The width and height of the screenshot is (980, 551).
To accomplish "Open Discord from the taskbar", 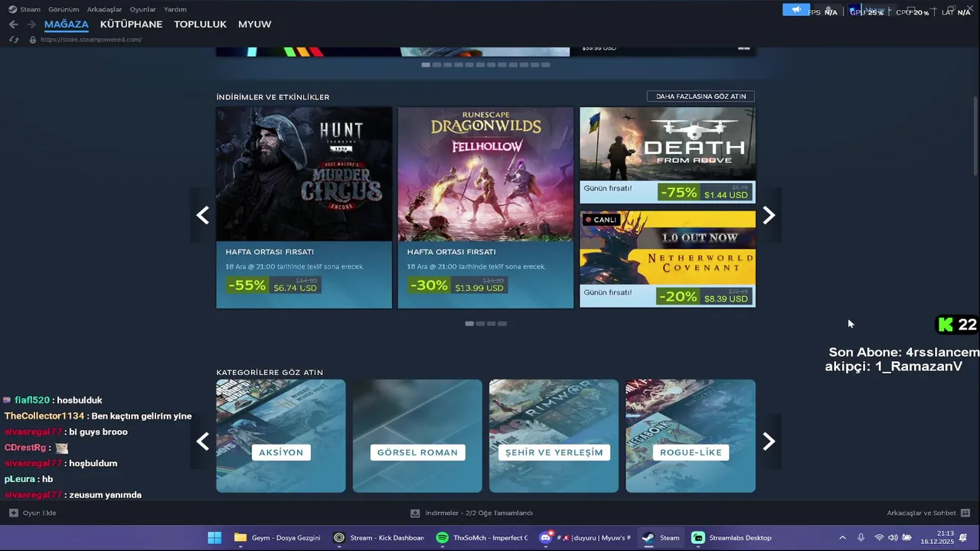I will tap(585, 538).
